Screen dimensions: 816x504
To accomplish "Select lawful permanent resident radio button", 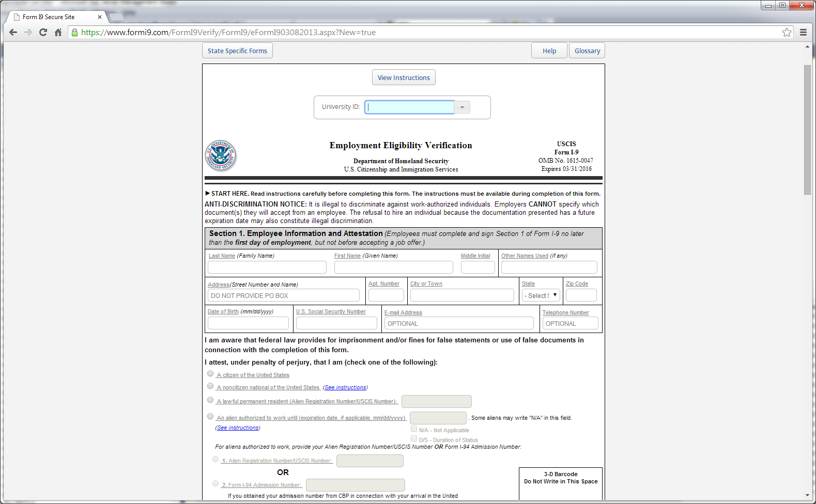I will pos(210,400).
